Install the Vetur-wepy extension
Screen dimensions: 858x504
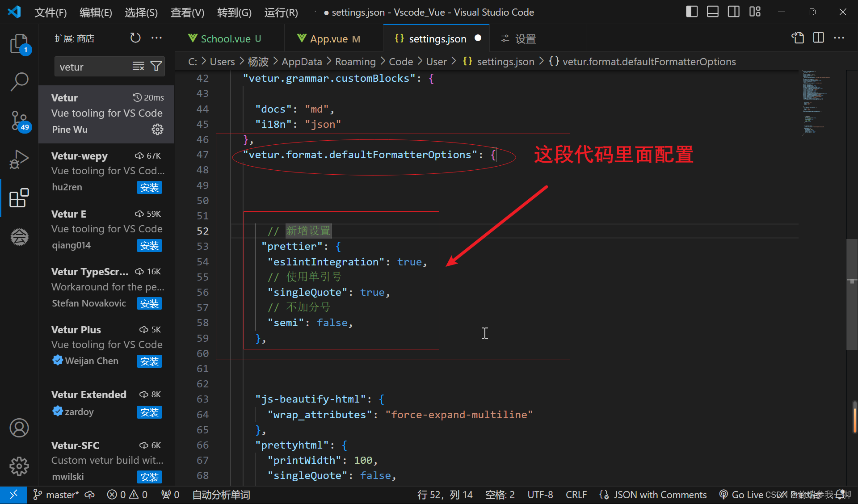(149, 188)
